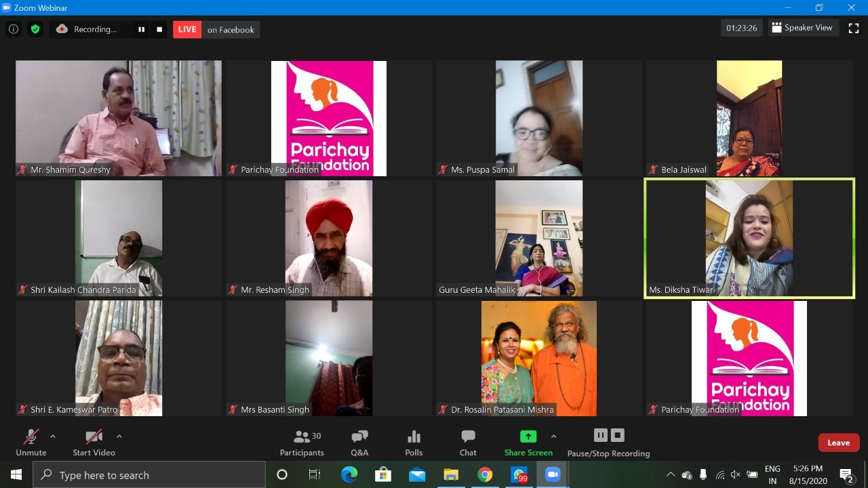868x488 pixels.
Task: Open the cloud icon in system tray
Action: click(687, 474)
